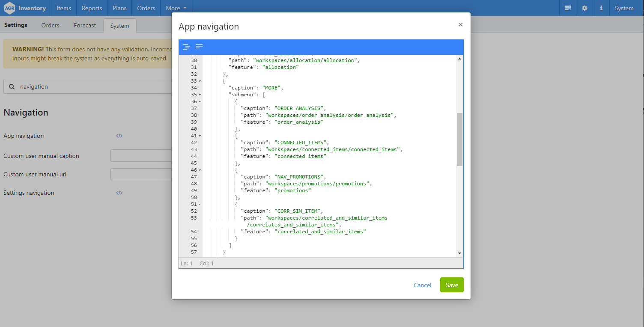Select the System settings tab
Screen dimensions: 644x327
click(119, 26)
